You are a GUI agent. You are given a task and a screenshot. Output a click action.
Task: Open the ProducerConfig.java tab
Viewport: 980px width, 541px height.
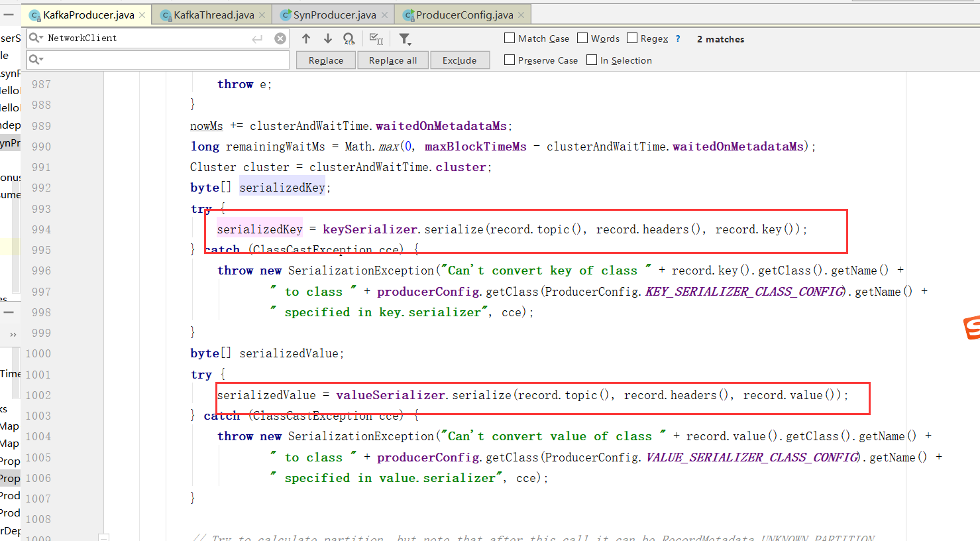(x=464, y=15)
